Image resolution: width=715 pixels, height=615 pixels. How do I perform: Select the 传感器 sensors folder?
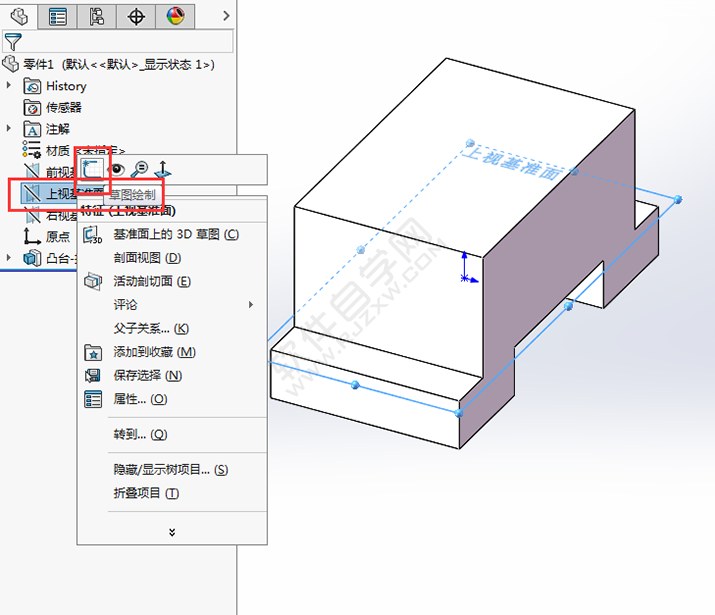tap(52, 108)
